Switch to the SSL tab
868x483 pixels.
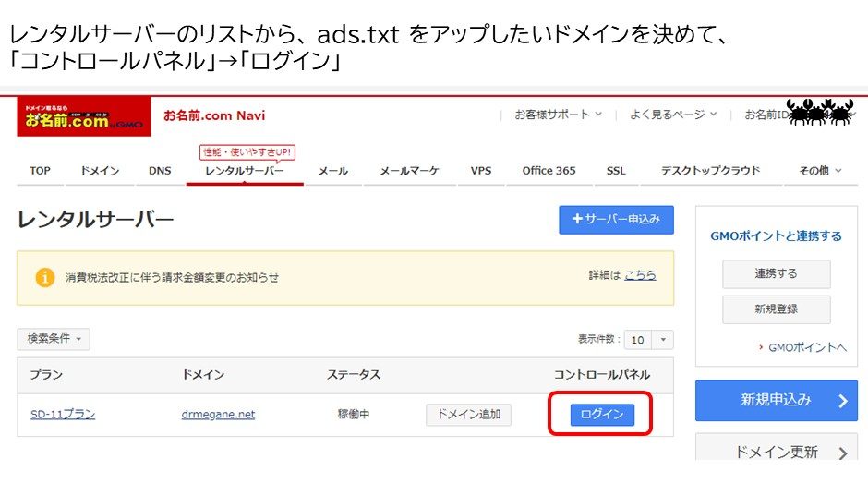(616, 171)
